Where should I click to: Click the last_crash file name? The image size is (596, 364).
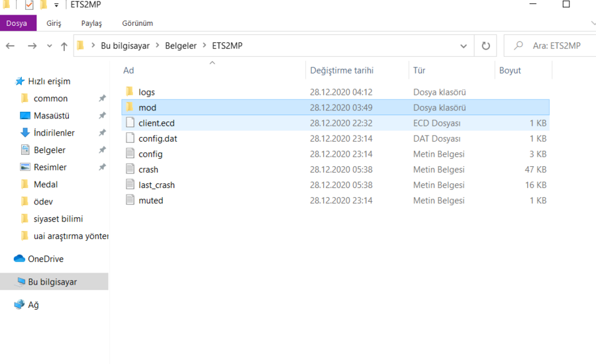point(156,185)
